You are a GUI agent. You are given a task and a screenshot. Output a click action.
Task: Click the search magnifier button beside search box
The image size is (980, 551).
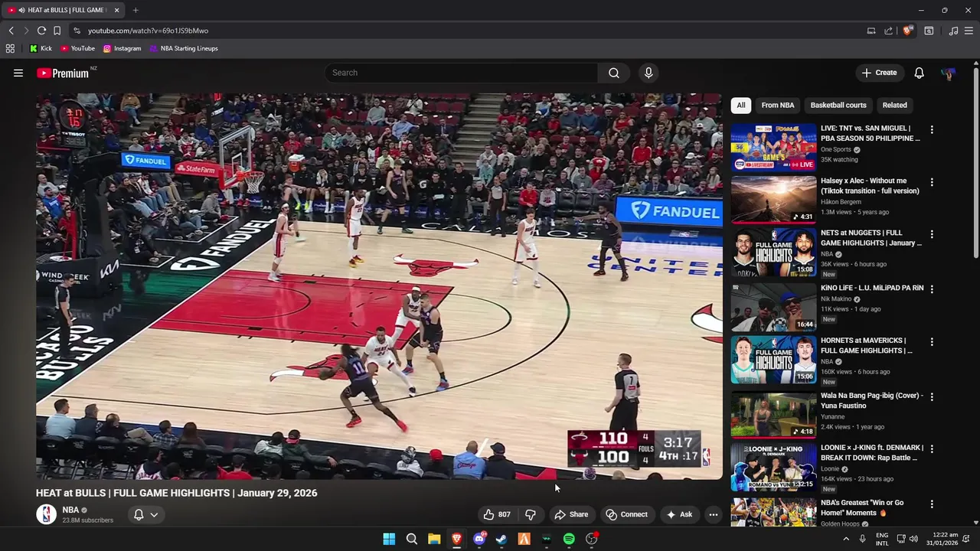[x=613, y=73]
